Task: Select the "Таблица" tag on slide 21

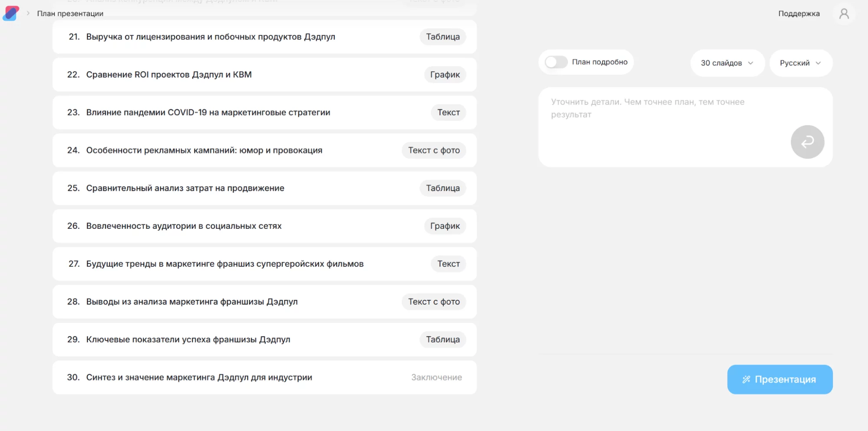Action: tap(442, 37)
